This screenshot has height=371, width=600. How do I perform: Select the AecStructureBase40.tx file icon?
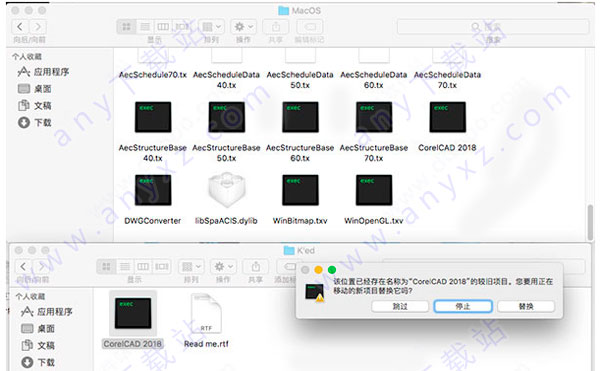tap(153, 117)
